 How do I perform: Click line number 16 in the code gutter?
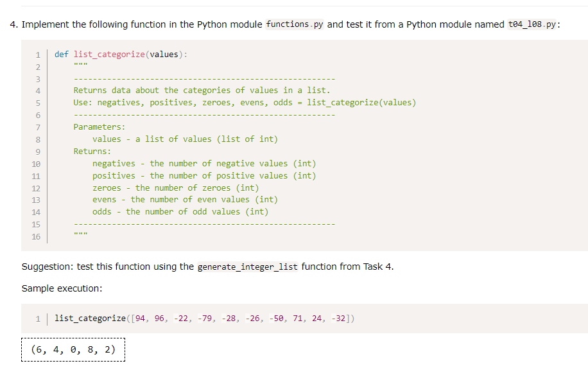point(36,237)
